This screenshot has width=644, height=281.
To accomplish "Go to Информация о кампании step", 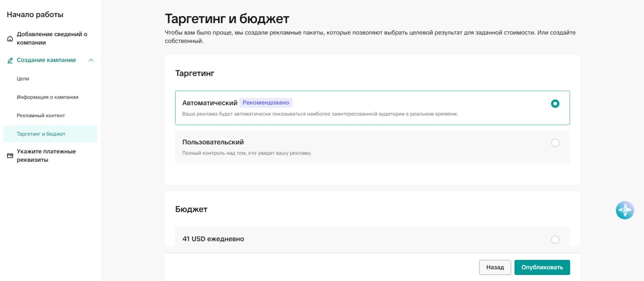I will point(47,97).
